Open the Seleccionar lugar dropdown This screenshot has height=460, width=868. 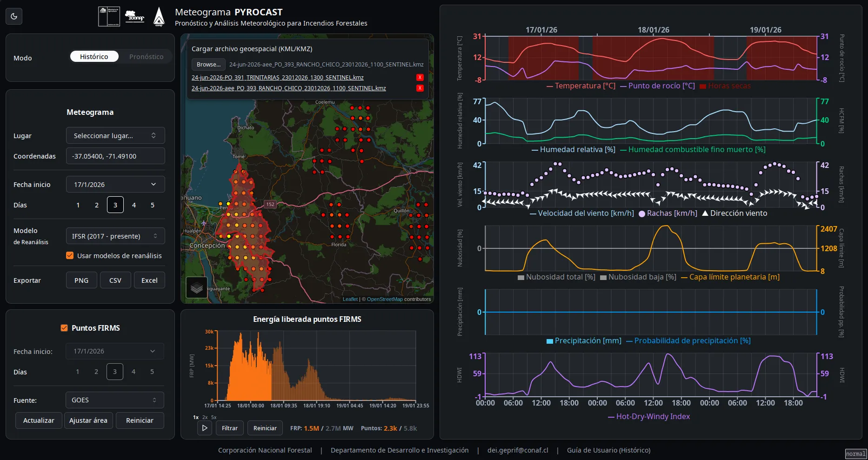(115, 135)
